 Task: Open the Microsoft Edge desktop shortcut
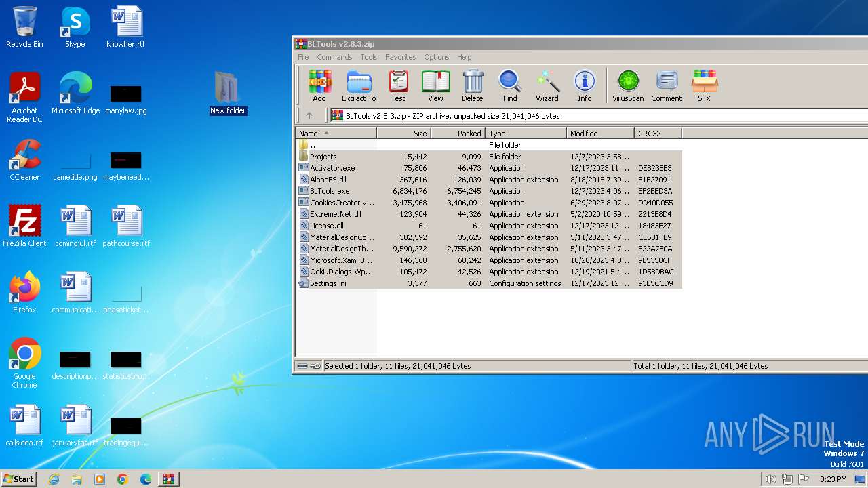[75, 94]
